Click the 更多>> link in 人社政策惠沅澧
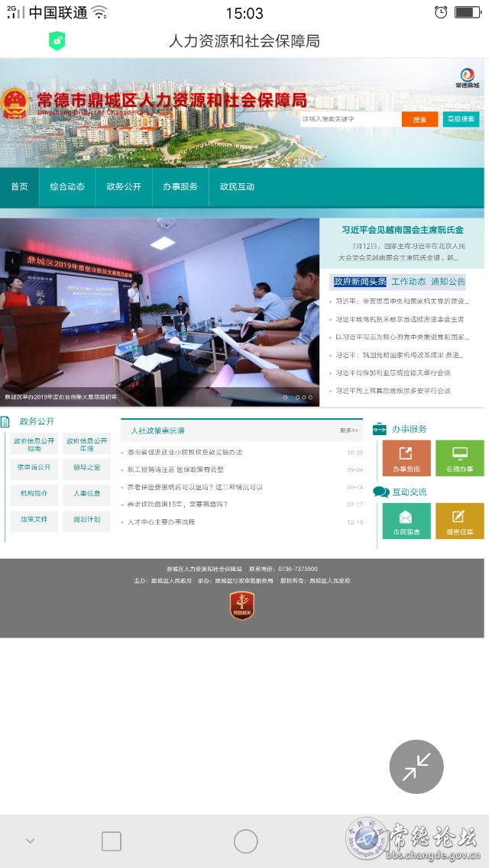The width and height of the screenshot is (489, 868). point(349,431)
